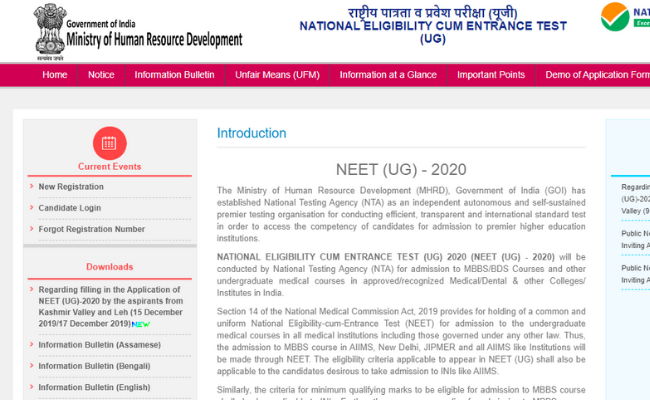Go to the Notice menu item
The height and width of the screenshot is (400, 650).
click(101, 75)
